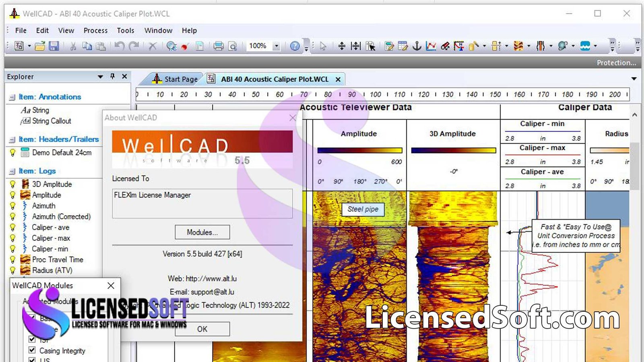Open the dropdown next to the blue wave icon
Screen dimensions: 644x362
click(x=595, y=46)
